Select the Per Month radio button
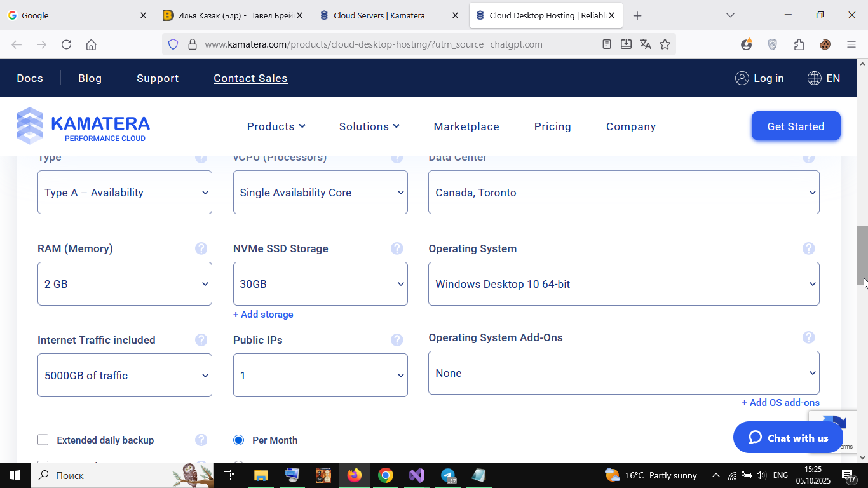 click(x=238, y=440)
